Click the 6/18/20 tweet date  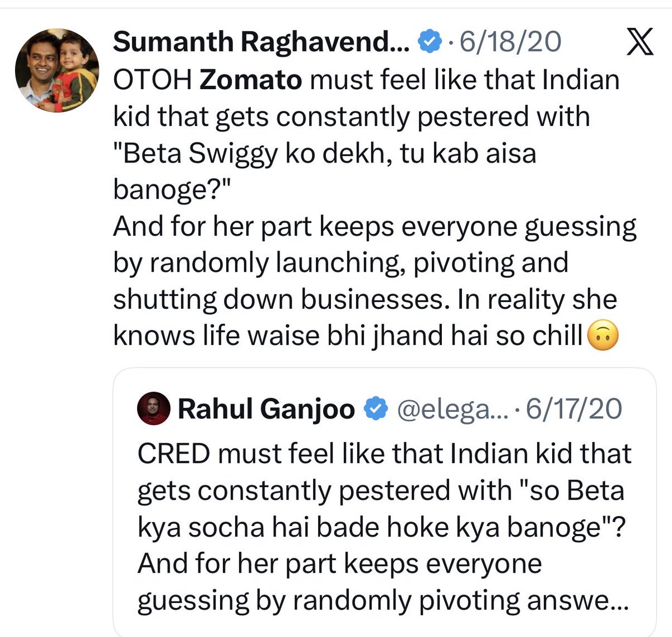point(511,43)
